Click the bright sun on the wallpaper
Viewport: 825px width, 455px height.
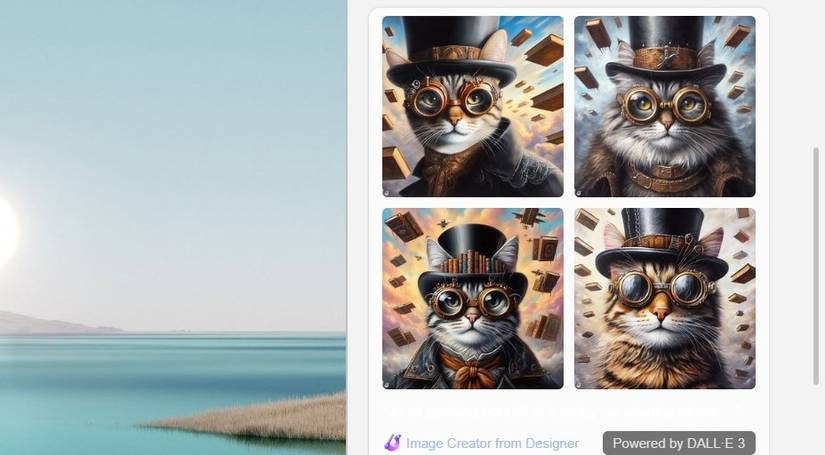(6, 231)
